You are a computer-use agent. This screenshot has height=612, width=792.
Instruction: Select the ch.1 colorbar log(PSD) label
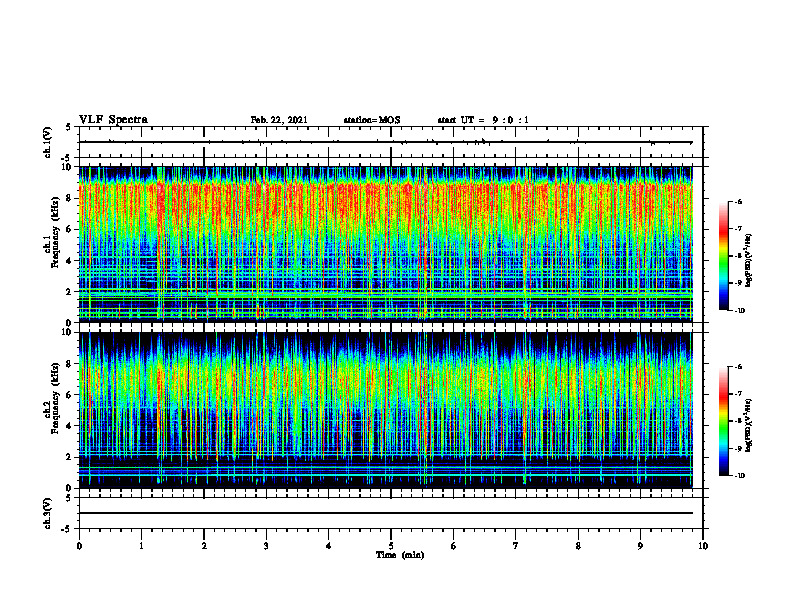(749, 260)
